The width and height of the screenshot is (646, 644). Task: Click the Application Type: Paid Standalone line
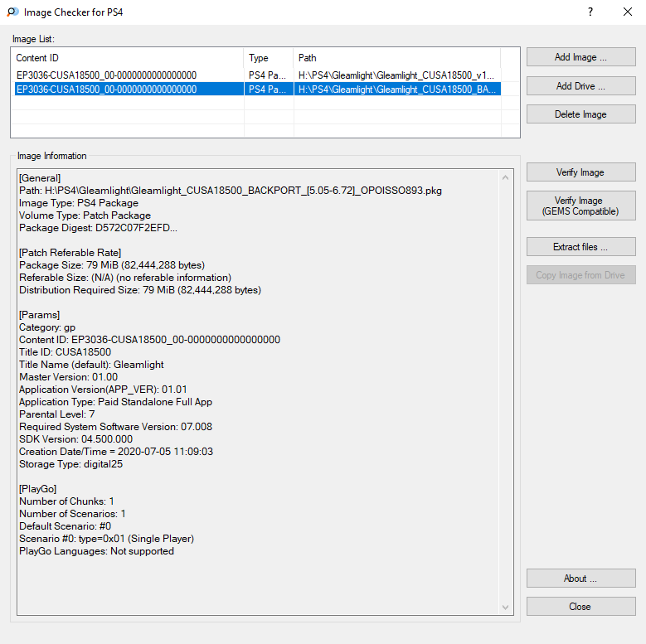(x=116, y=402)
